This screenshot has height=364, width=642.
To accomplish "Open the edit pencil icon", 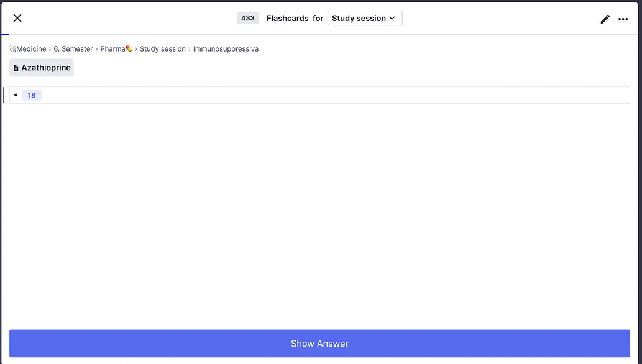I will click(x=605, y=19).
